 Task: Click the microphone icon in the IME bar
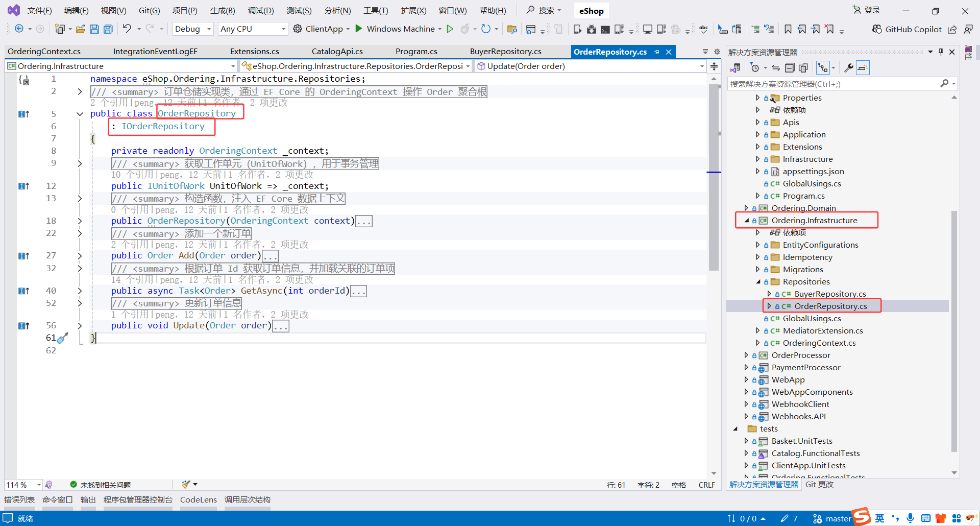(910, 518)
